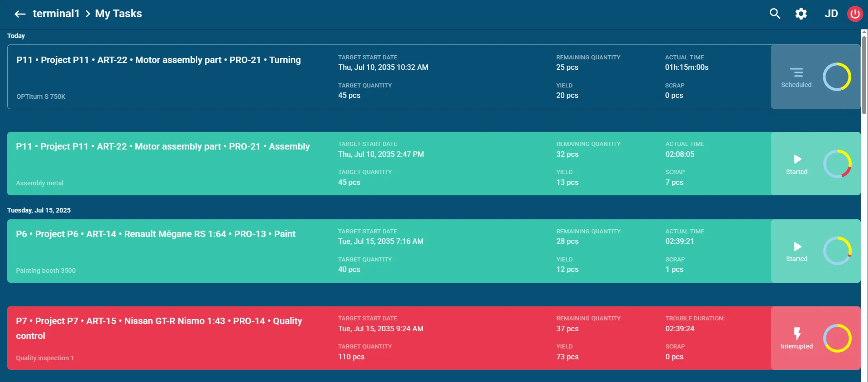Image resolution: width=868 pixels, height=382 pixels.
Task: Go to terminal1 breadcrumb
Action: click(56, 14)
